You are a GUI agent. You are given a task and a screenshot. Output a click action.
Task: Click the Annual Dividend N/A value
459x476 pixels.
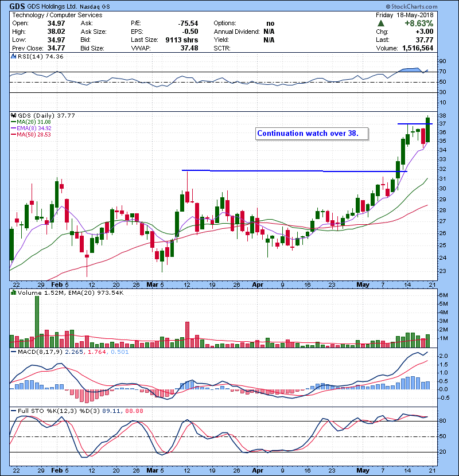(x=269, y=32)
